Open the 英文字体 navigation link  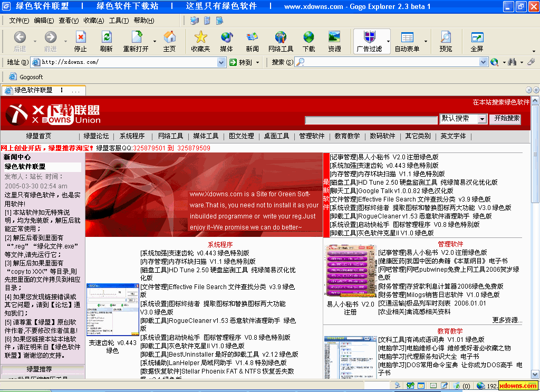[453, 136]
